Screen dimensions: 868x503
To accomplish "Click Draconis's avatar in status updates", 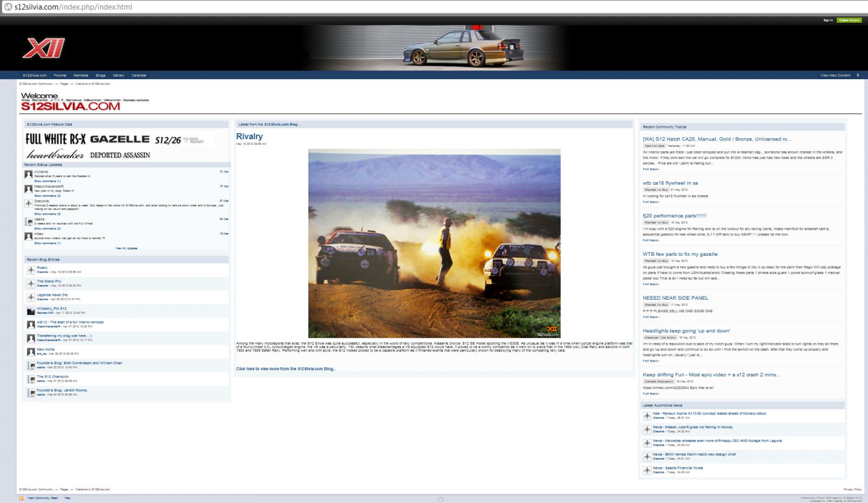I will [x=28, y=204].
